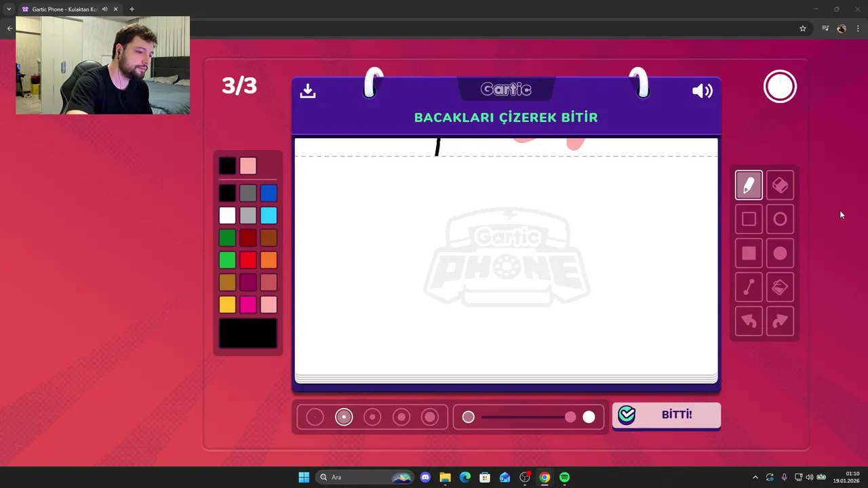Click the taskbar search box 'Ara'
Viewport: 868px width, 488px height.
click(366, 477)
